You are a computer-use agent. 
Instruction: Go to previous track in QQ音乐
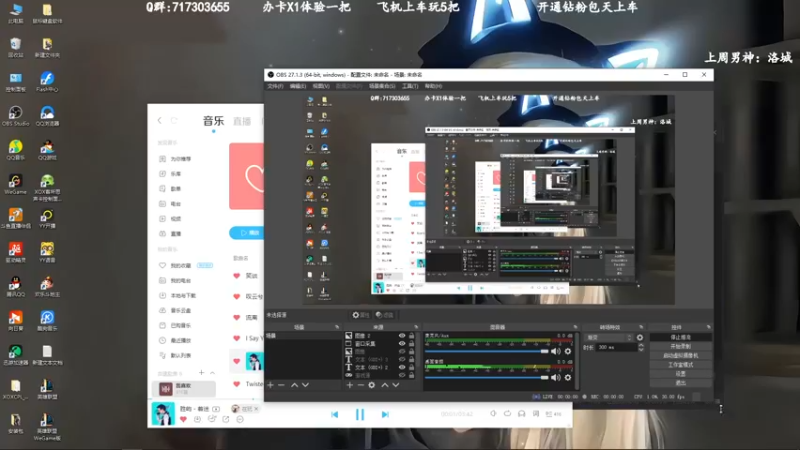coord(335,415)
